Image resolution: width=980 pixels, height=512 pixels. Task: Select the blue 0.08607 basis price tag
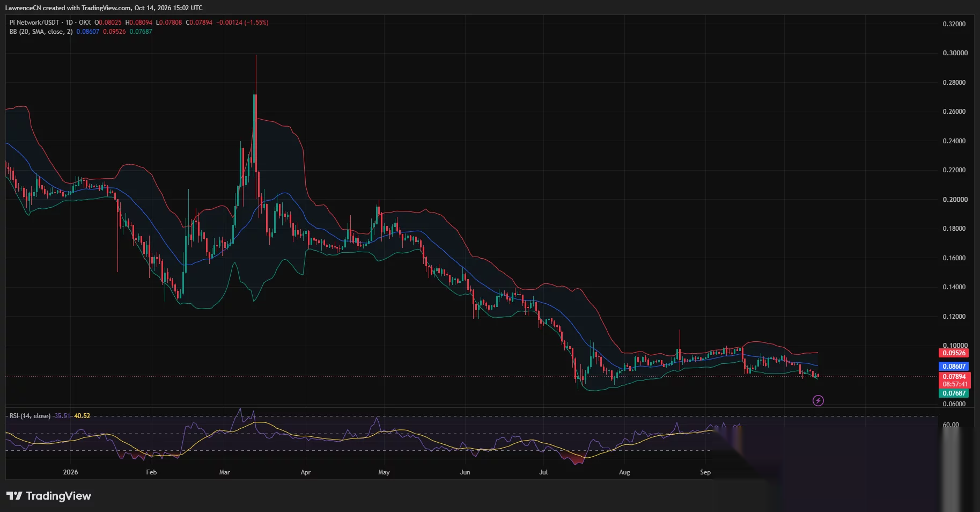pyautogui.click(x=954, y=367)
